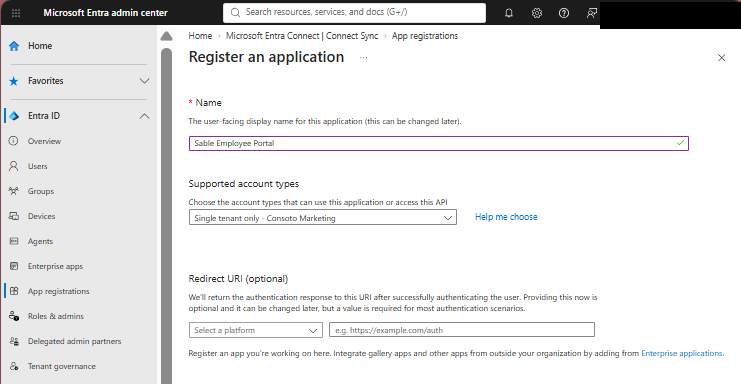Open the settings gear icon

pos(536,13)
